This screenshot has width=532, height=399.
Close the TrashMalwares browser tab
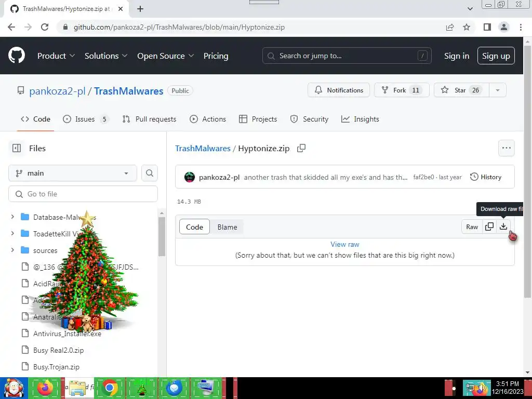(x=121, y=9)
